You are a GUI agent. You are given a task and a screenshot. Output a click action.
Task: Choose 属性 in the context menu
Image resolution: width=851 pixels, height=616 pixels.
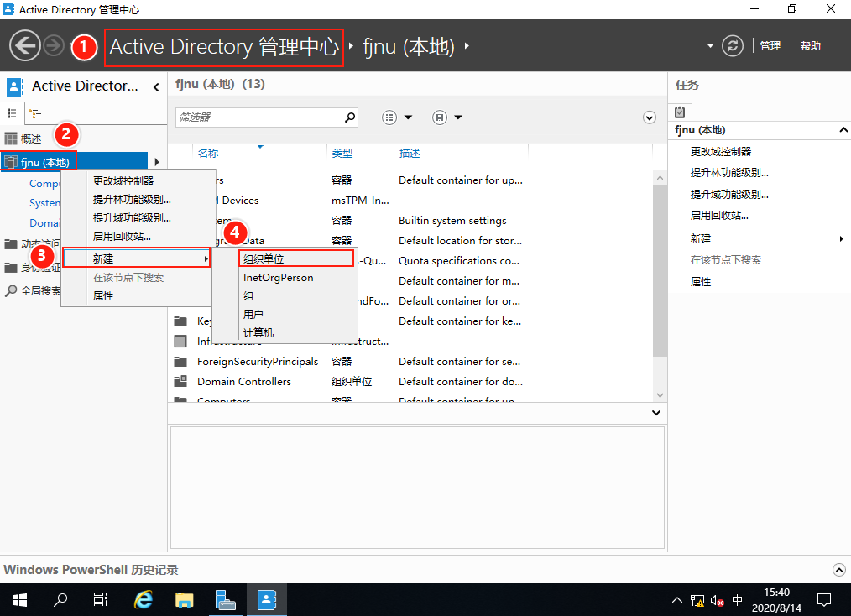tap(136, 295)
